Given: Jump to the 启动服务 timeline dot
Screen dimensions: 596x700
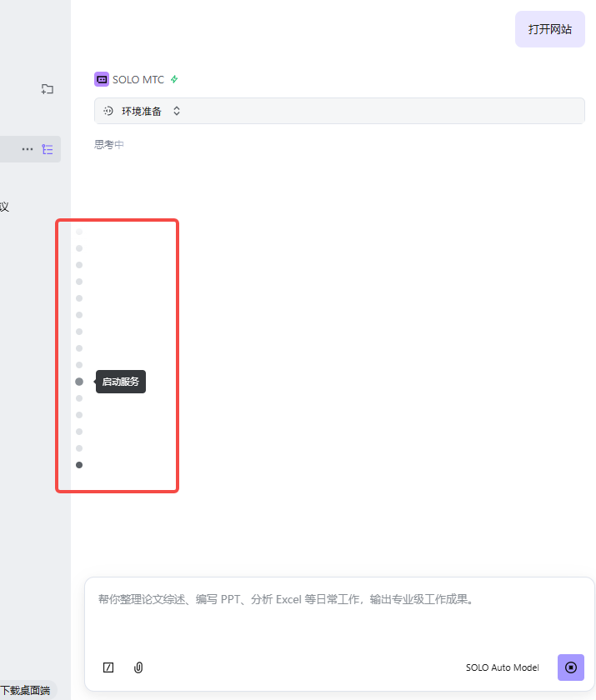Looking at the screenshot, I should (x=79, y=382).
